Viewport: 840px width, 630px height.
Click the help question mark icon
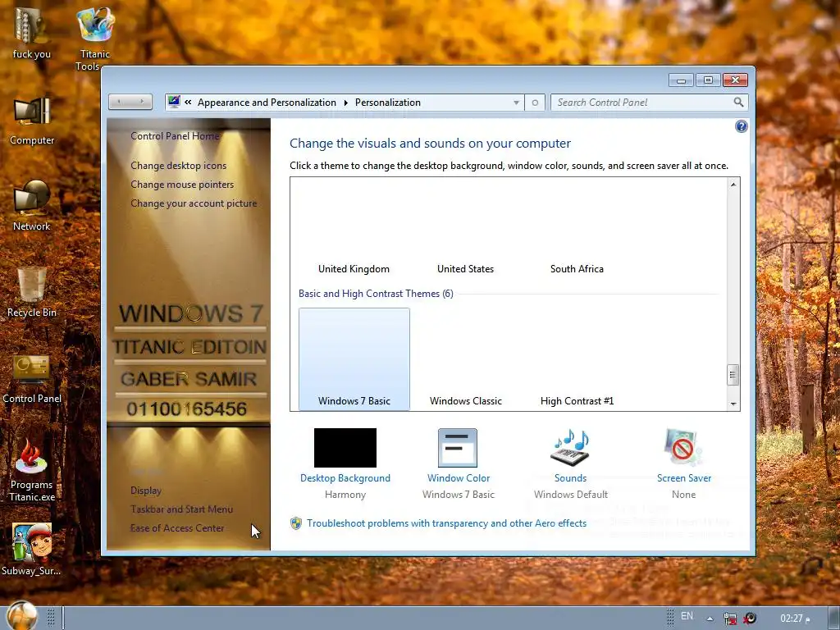[741, 126]
